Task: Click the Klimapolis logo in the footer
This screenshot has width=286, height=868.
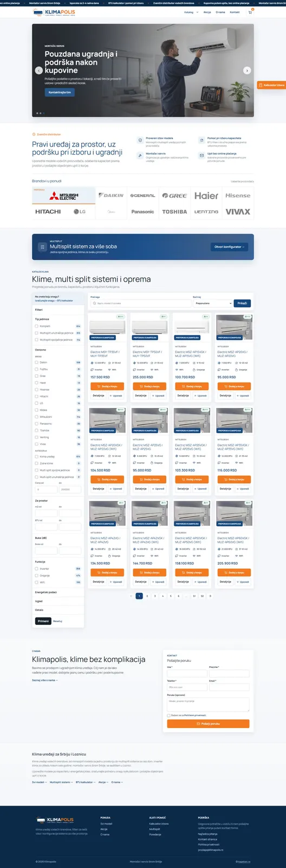Action: click(x=55, y=820)
